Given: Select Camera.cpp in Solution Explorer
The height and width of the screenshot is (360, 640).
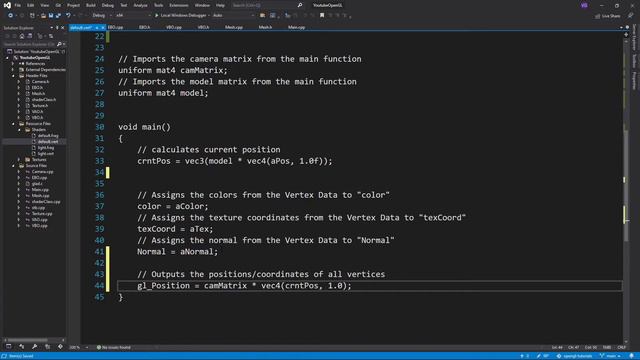Looking at the screenshot, I should click(42, 172).
